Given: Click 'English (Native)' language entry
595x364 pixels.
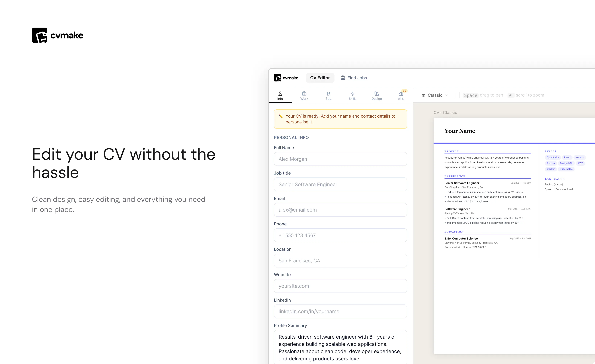Looking at the screenshot, I should 554,184.
